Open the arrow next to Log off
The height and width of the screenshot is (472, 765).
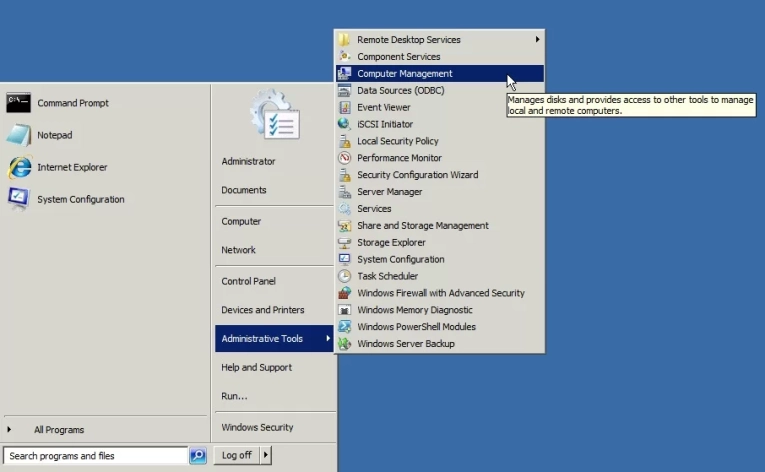[x=266, y=455]
